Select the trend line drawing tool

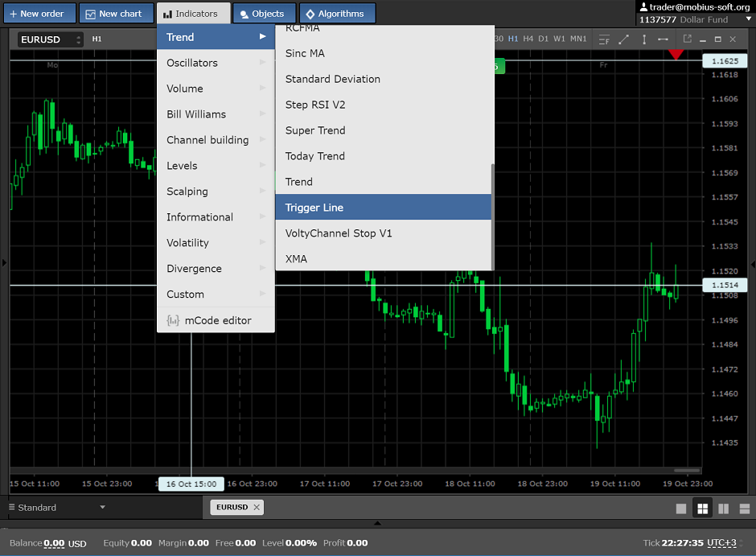click(624, 39)
